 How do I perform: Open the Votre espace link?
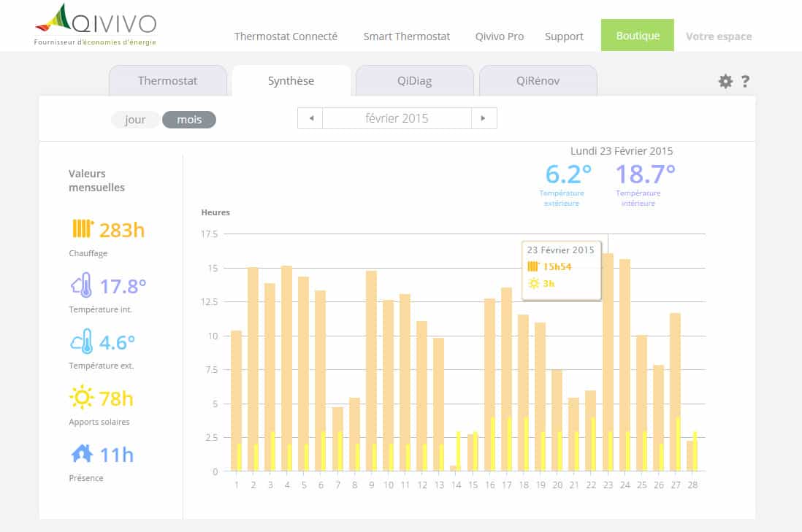click(719, 36)
